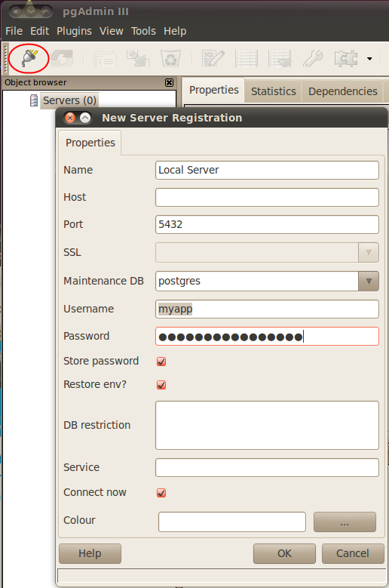This screenshot has height=588, width=389.
Task: Open the View menu
Action: (111, 31)
